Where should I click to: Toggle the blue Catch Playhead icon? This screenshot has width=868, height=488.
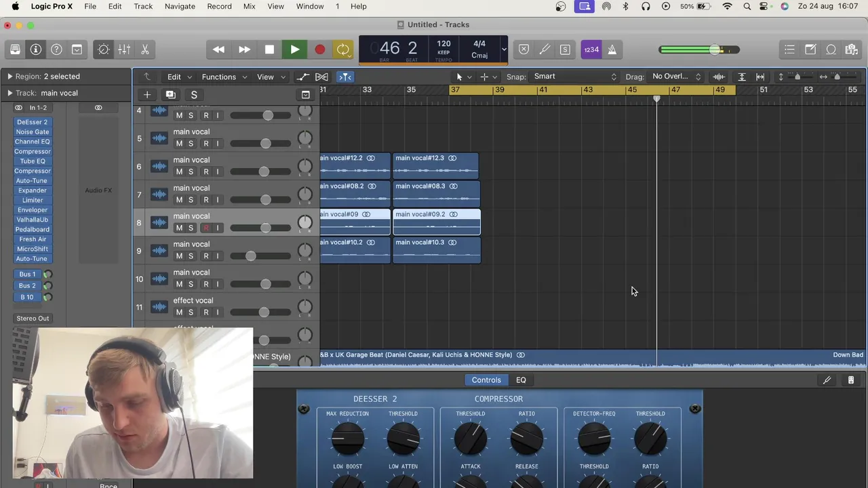coord(345,77)
